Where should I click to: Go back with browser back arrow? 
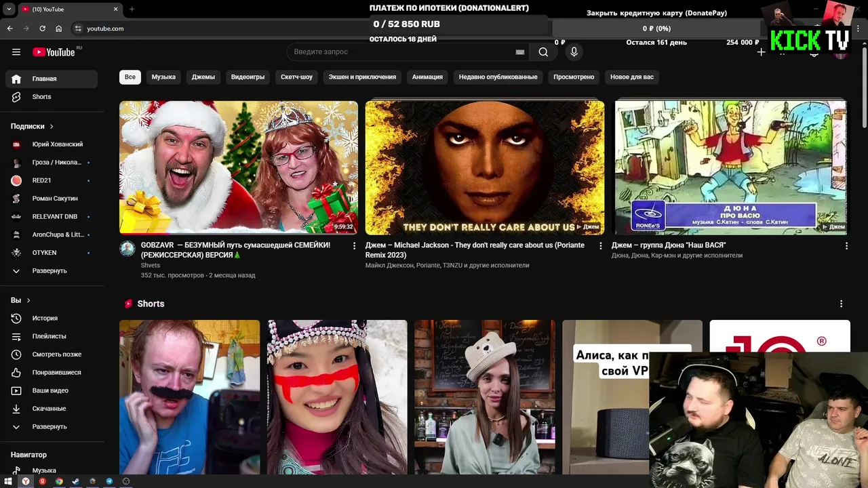pos(9,28)
